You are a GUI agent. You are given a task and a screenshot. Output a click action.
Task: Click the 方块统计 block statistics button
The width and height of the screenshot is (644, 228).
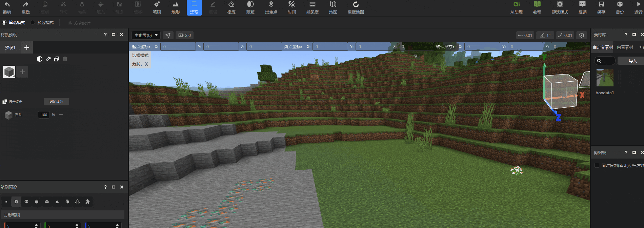[79, 23]
